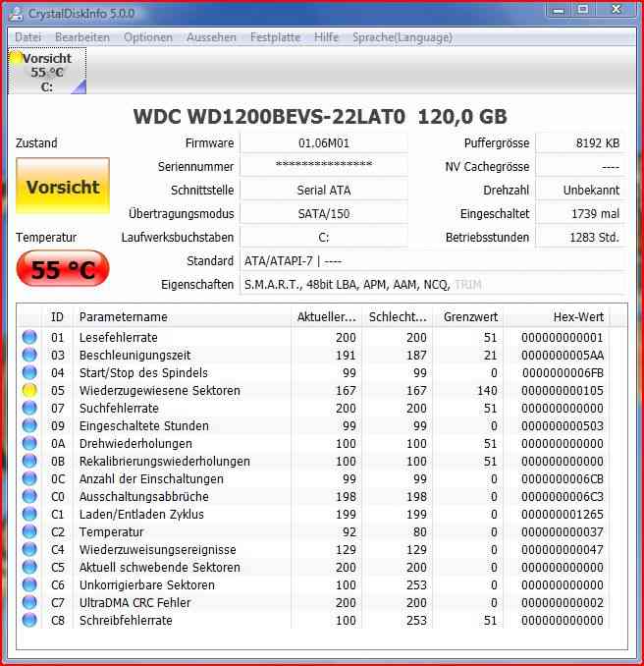Image resolution: width=644 pixels, height=666 pixels.
Task: Click the yellow warning dot for Wiederzugewiesene Sektoren
Action: [29, 390]
